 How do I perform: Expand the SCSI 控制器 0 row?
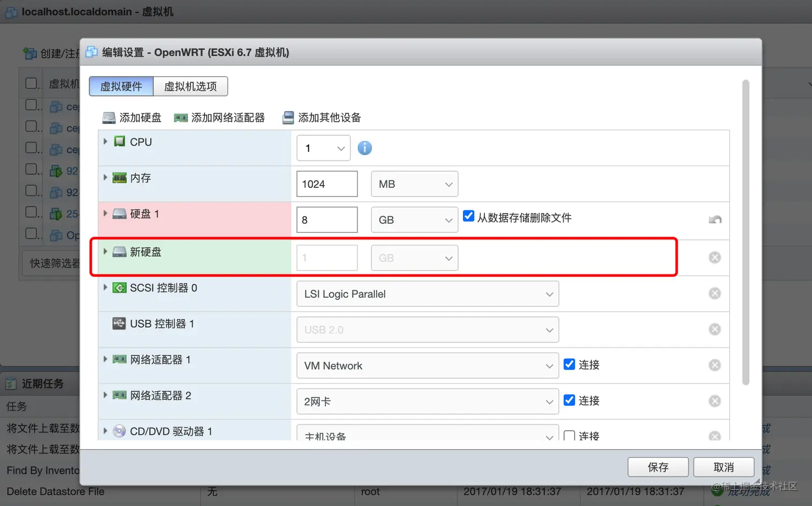click(x=105, y=288)
